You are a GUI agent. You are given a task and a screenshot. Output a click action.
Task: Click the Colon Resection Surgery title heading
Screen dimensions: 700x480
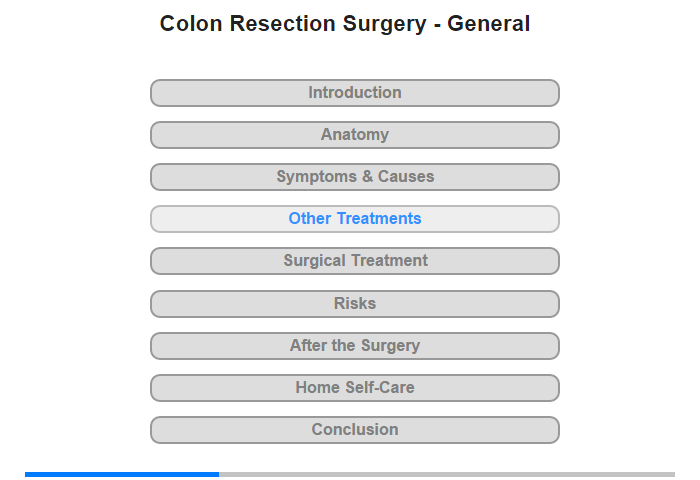click(x=345, y=24)
